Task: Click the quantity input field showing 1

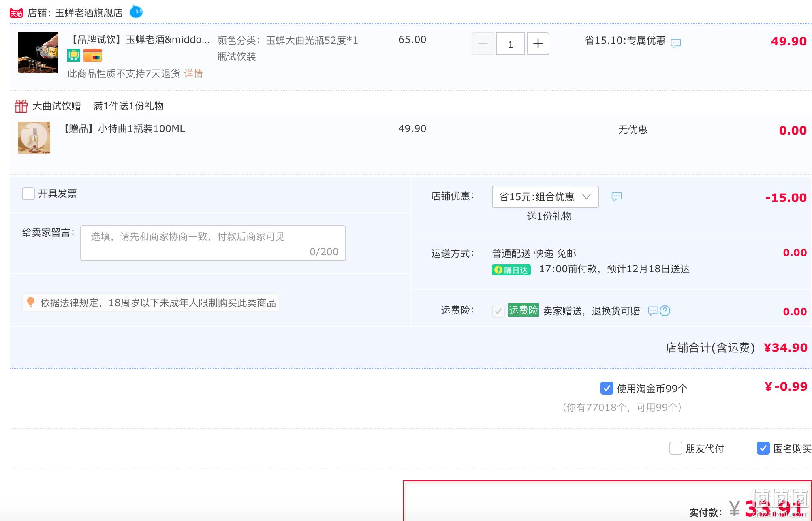Action: coord(511,44)
